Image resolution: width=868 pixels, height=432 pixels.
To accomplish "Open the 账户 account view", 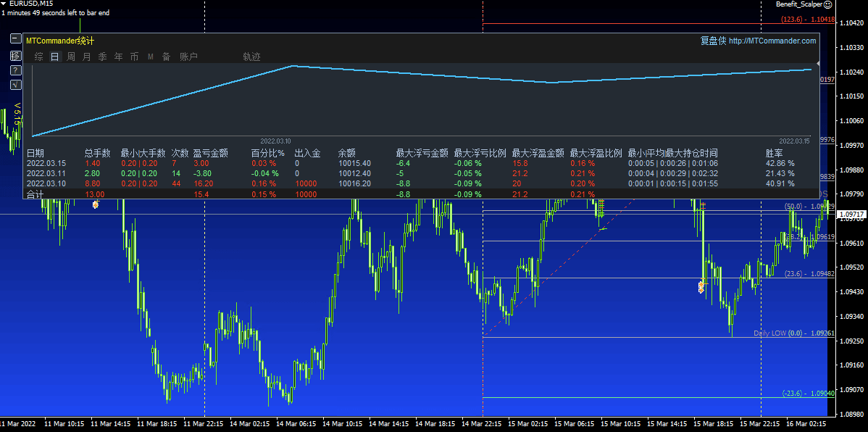I will (188, 56).
